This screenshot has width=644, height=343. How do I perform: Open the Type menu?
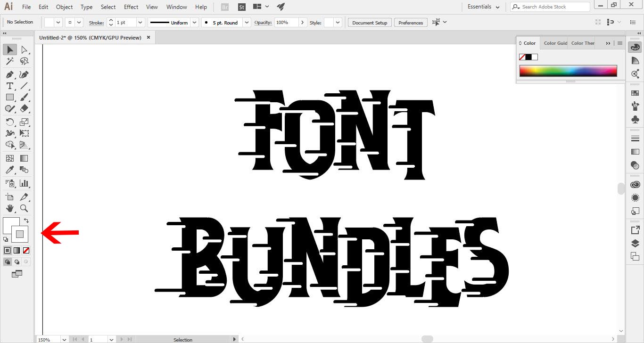pyautogui.click(x=86, y=7)
